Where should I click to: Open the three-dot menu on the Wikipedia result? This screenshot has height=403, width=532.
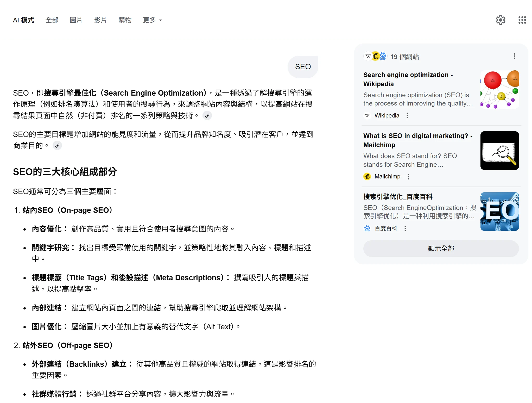407,115
